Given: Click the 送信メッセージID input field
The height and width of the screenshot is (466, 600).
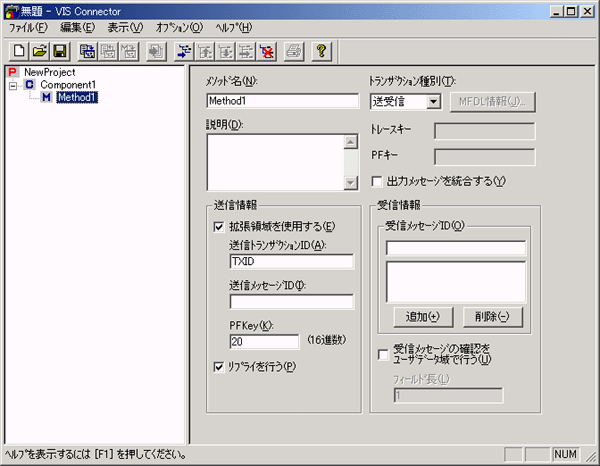Looking at the screenshot, I should coord(291,302).
